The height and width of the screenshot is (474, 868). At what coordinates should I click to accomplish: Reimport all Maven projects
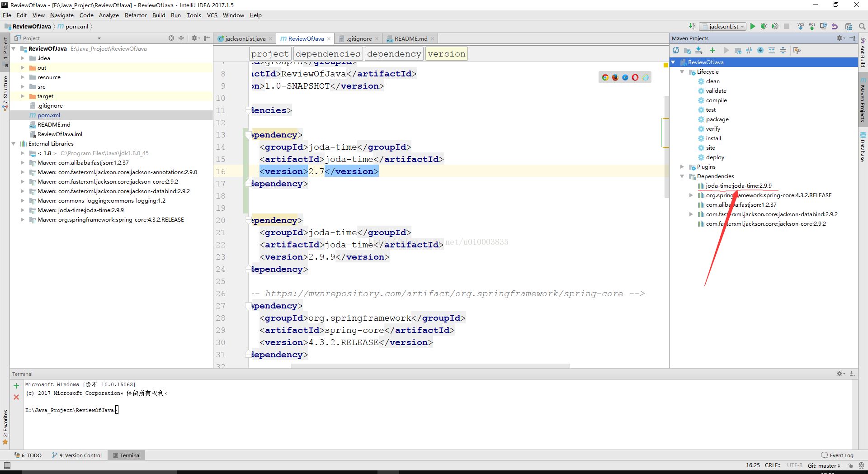676,51
